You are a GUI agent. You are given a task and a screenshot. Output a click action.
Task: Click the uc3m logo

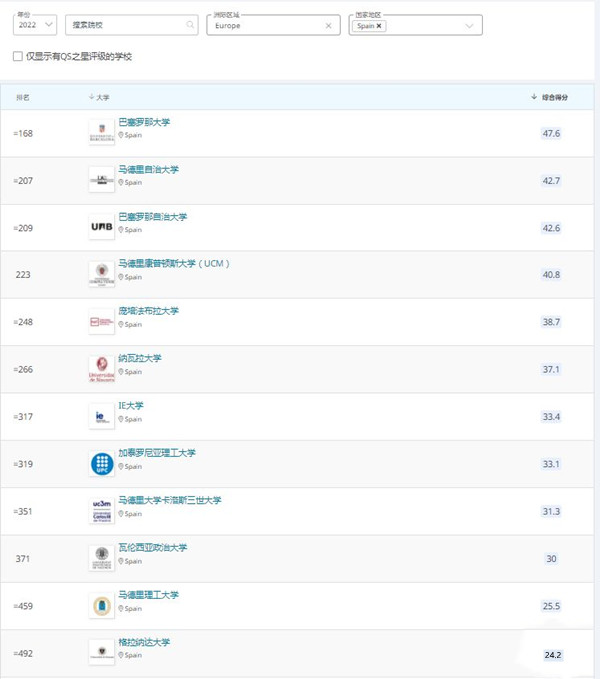(x=102, y=511)
